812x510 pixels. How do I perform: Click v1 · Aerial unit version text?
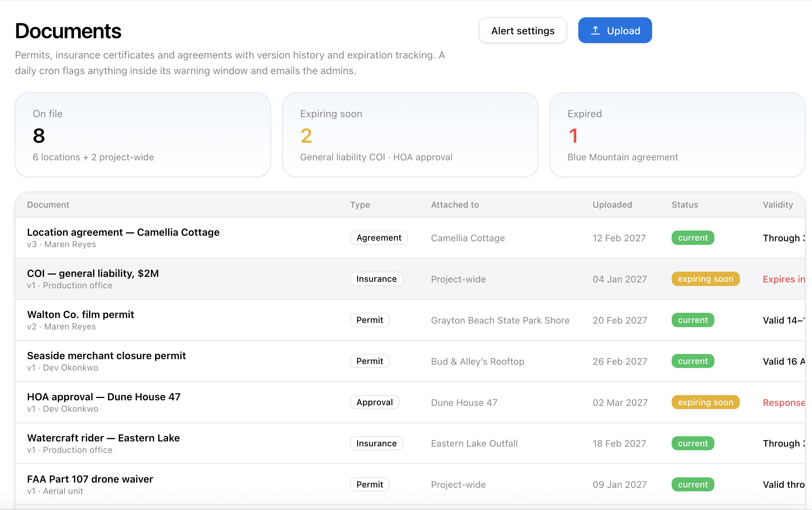[x=55, y=491]
